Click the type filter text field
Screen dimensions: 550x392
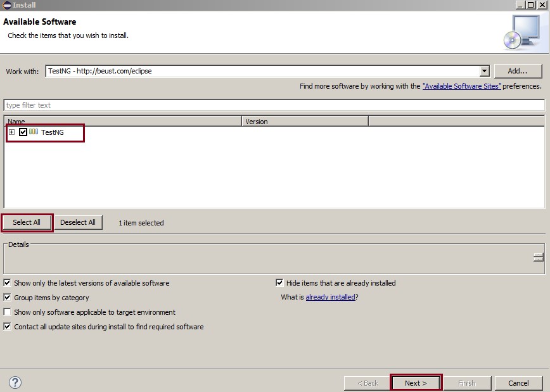(x=274, y=105)
